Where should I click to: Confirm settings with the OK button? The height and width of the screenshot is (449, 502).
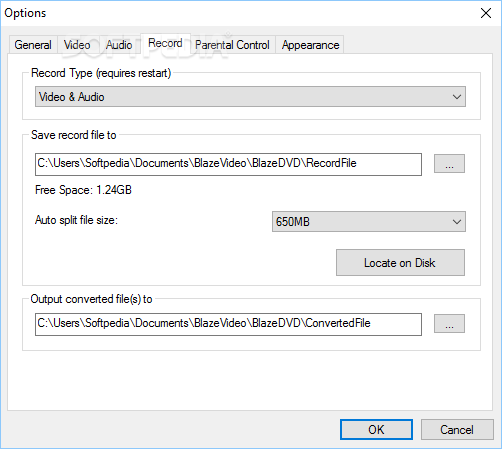[x=376, y=429]
